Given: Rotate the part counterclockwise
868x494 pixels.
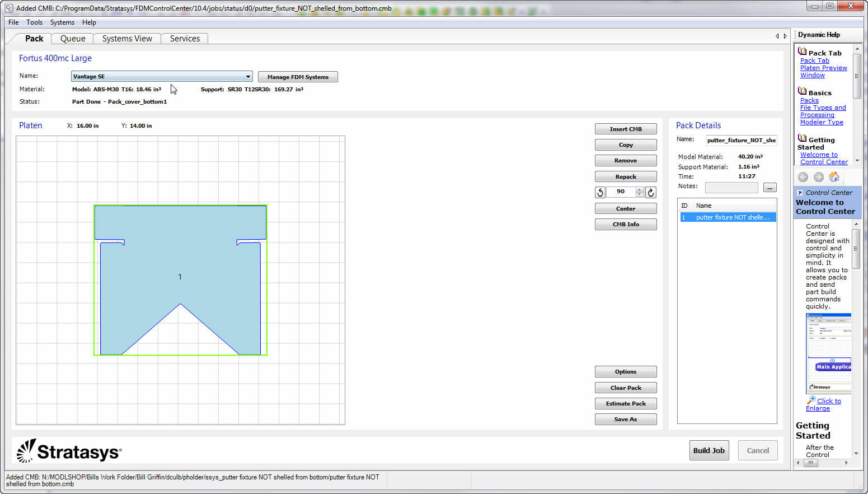Looking at the screenshot, I should tap(600, 193).
